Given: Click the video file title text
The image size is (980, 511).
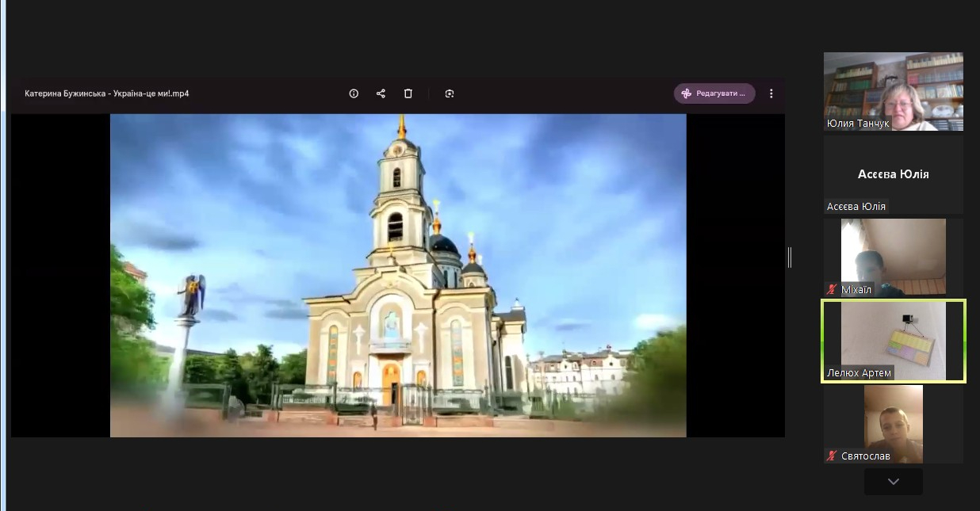Looking at the screenshot, I should tap(107, 93).
